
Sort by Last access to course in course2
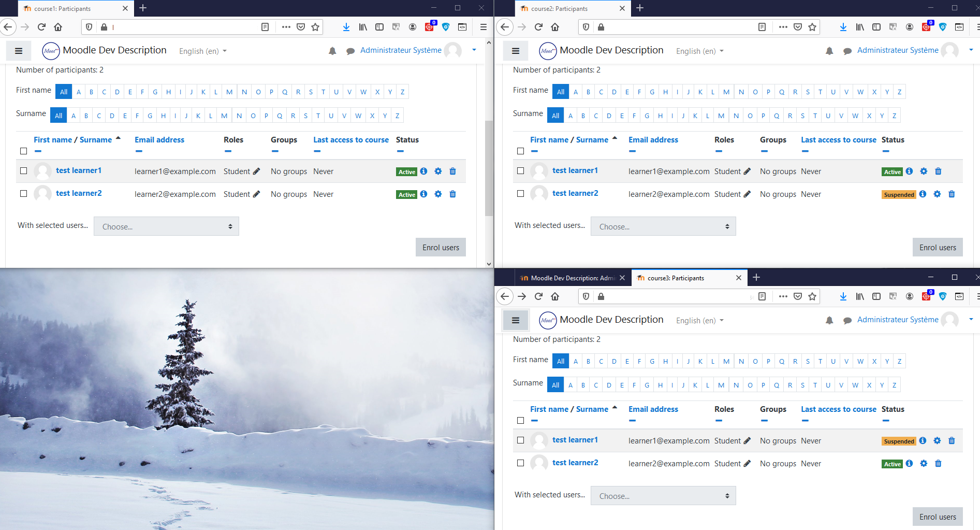click(x=839, y=140)
